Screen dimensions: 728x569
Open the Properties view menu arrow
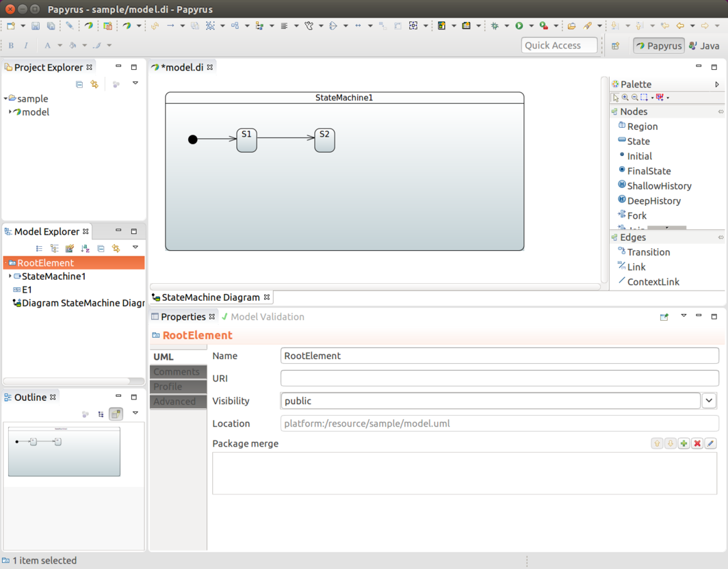(x=684, y=315)
